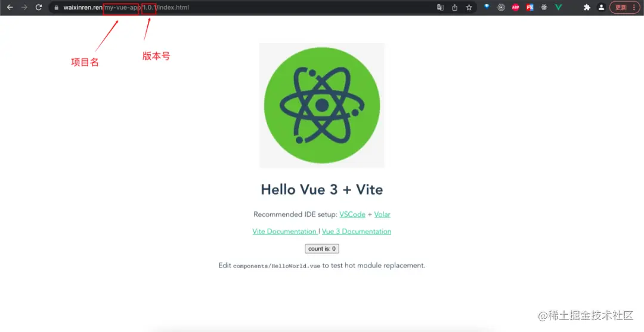Open the Volar link

[x=382, y=214]
